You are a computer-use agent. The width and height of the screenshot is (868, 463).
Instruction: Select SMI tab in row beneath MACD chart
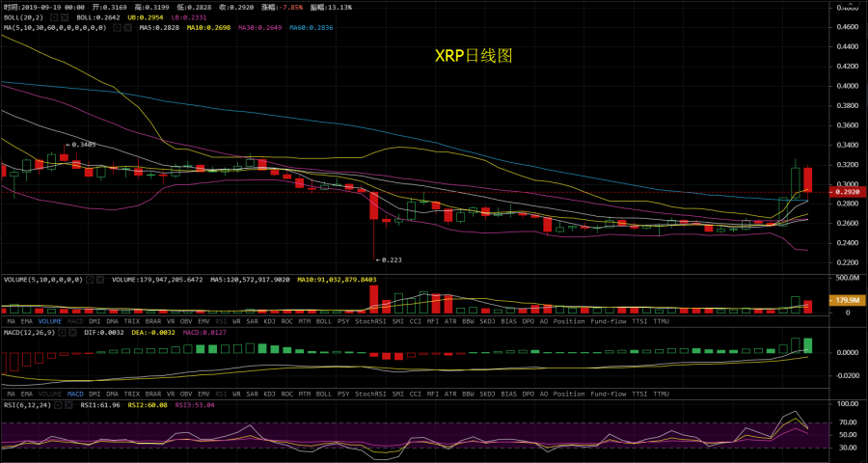point(398,394)
